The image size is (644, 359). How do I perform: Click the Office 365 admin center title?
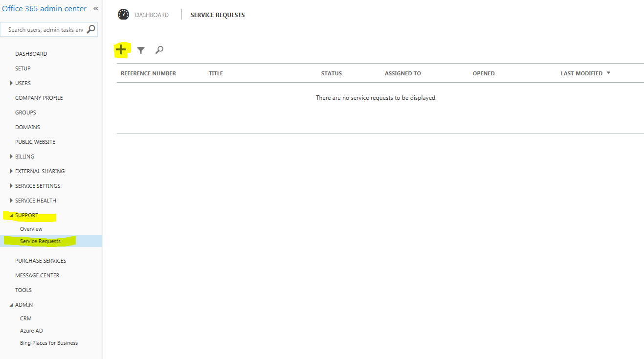tap(44, 9)
